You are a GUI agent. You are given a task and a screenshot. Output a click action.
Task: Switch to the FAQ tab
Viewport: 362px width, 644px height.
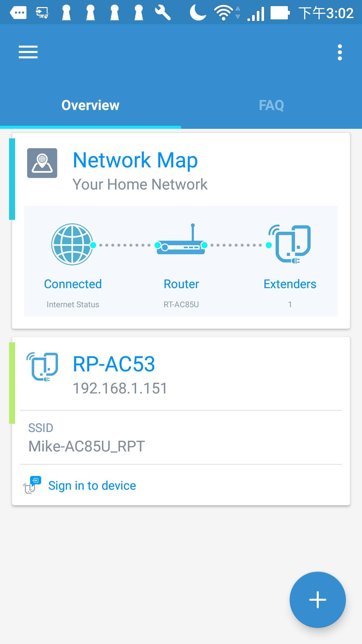[271, 105]
